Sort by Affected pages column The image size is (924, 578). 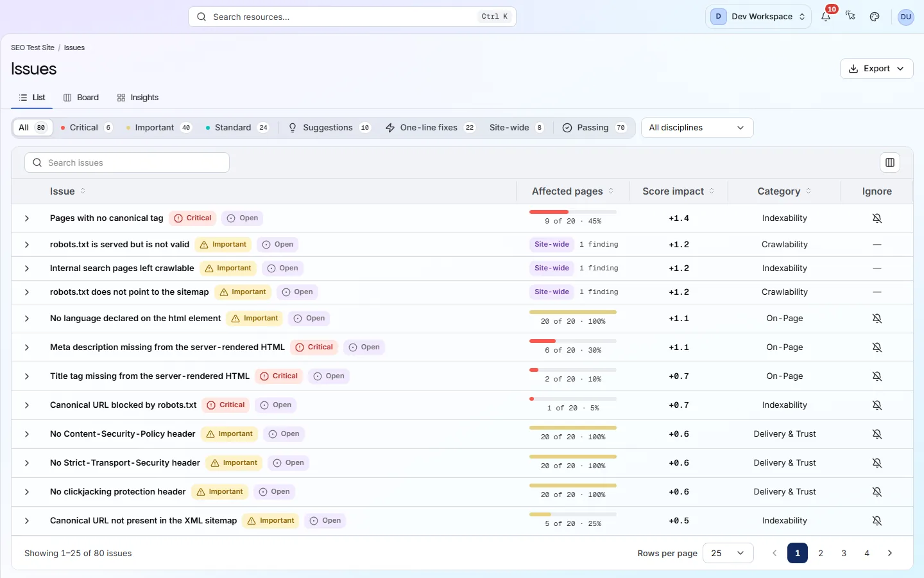(x=573, y=191)
